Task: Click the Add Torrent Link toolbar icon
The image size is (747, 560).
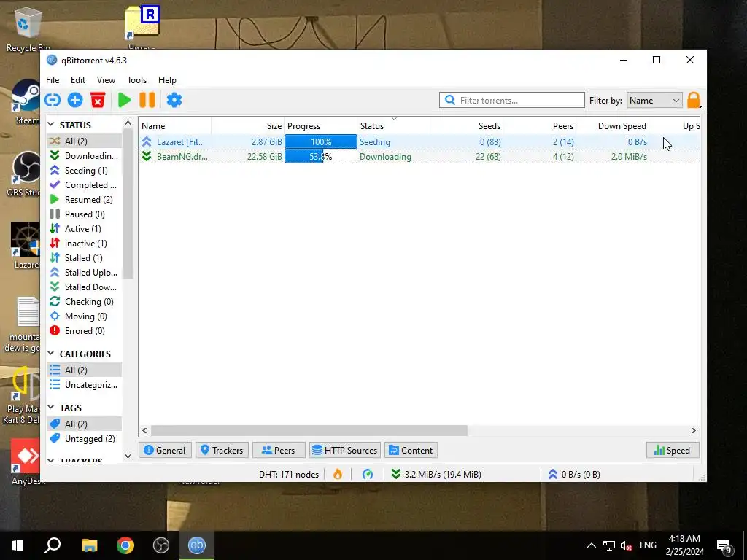Action: pyautogui.click(x=53, y=100)
